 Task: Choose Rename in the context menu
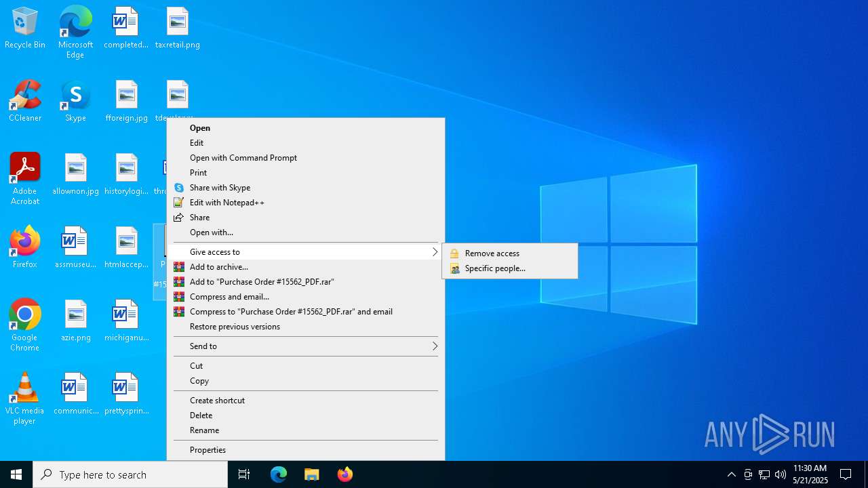[306, 430]
